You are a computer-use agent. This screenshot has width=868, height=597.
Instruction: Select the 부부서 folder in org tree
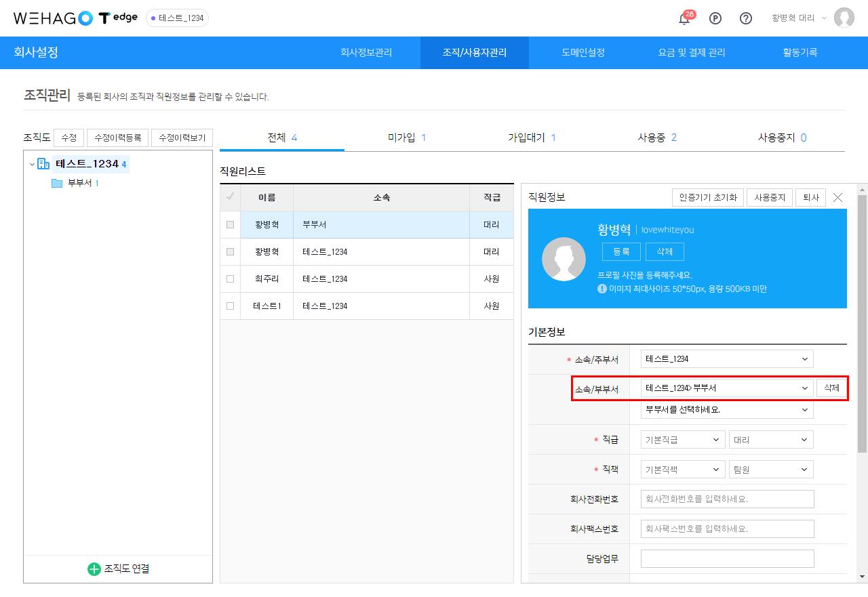pos(58,183)
